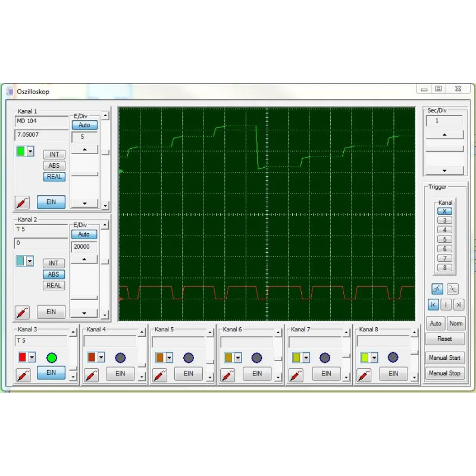Choose trigger channel X

pyautogui.click(x=444, y=211)
